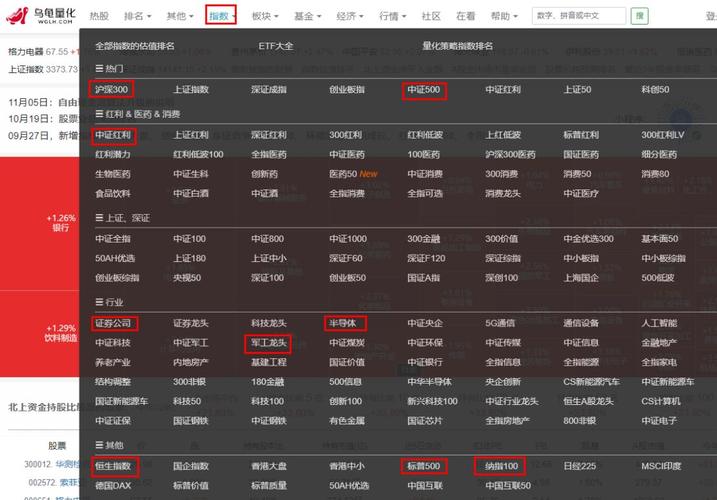Select 香港大盘 index
The height and width of the screenshot is (500, 717).
tap(269, 466)
